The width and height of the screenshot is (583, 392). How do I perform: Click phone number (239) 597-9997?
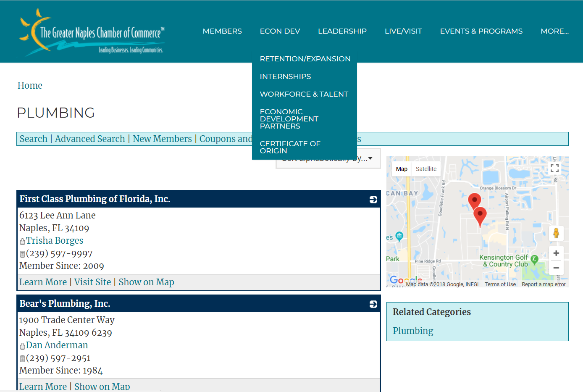(59, 253)
